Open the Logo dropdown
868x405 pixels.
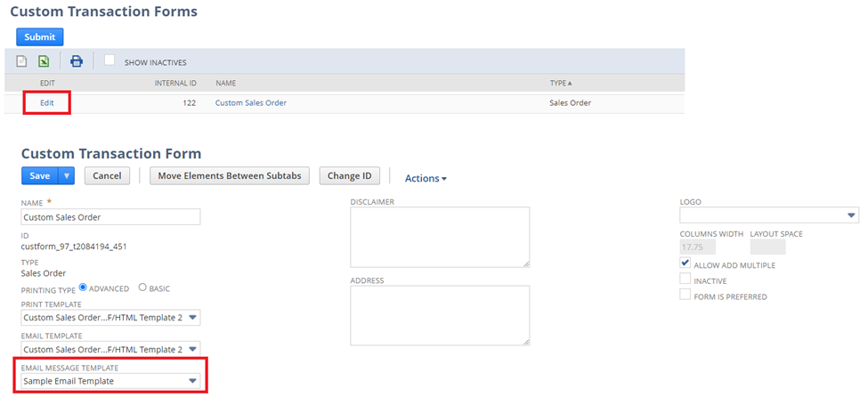[x=769, y=215]
